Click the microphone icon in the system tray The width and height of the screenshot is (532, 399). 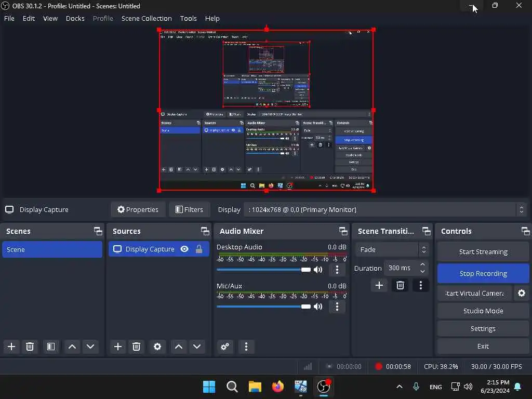pyautogui.click(x=416, y=387)
